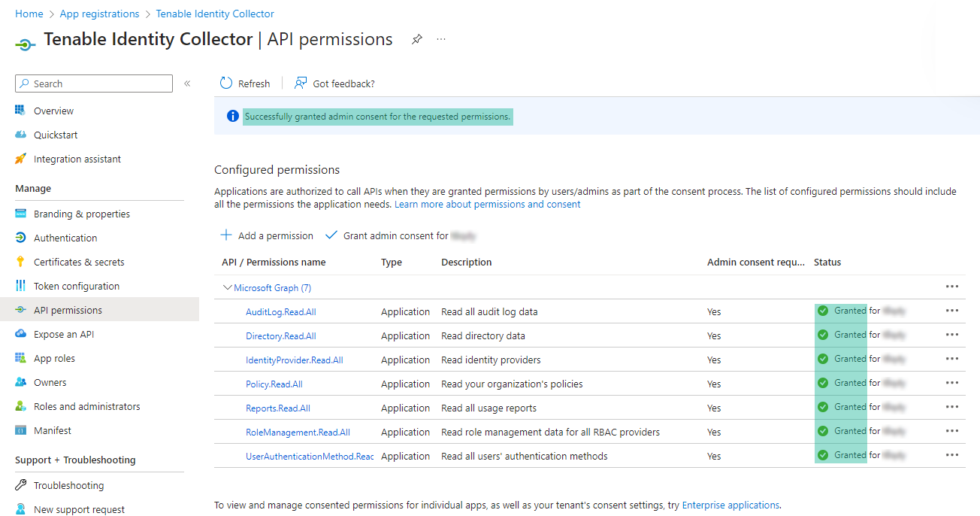Image resolution: width=980 pixels, height=516 pixels.
Task: Click the Home breadcrumb link
Action: pyautogui.click(x=29, y=14)
